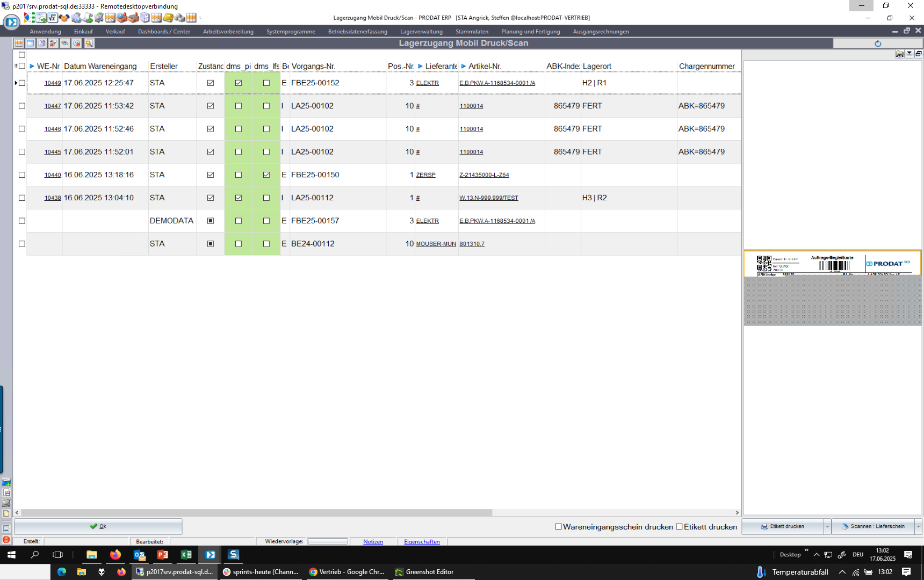Screen dimensions: 924x580
Task: Open the Einkauf menu
Action: pyautogui.click(x=83, y=32)
